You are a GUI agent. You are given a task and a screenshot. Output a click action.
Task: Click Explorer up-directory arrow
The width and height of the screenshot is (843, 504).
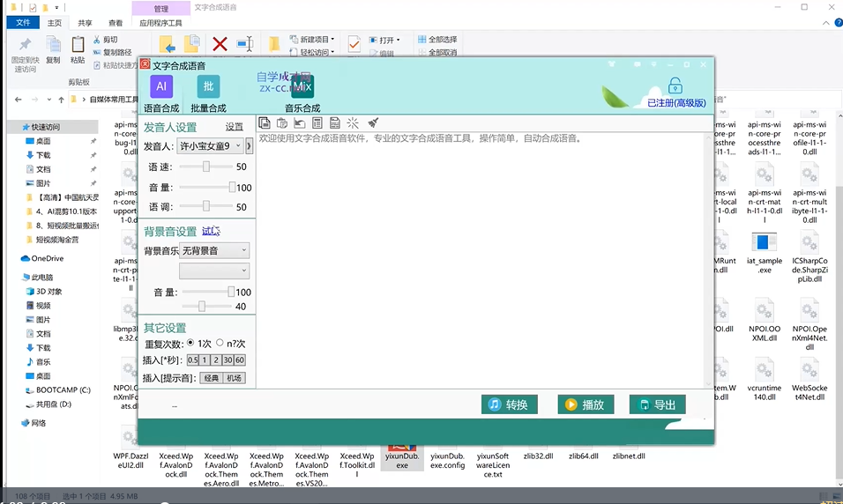[62, 100]
